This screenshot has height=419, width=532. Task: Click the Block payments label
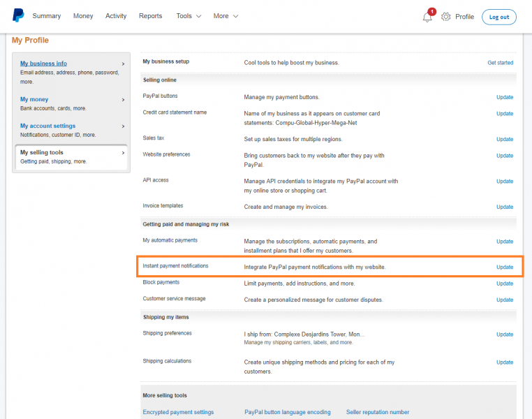point(161,282)
